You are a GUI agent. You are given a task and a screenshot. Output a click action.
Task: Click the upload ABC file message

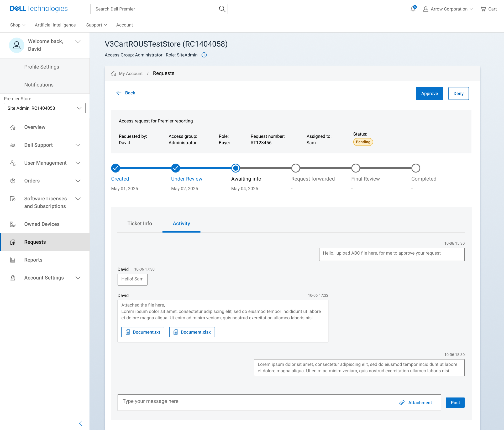tap(392, 254)
